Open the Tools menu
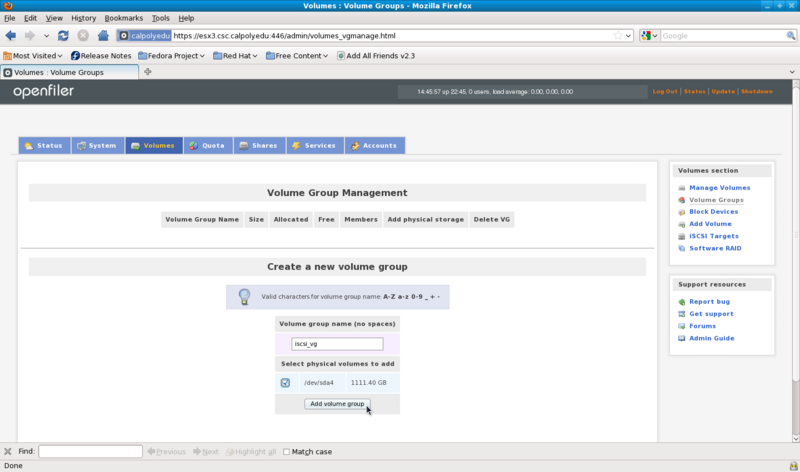Viewport: 800px width, 472px height. click(161, 18)
